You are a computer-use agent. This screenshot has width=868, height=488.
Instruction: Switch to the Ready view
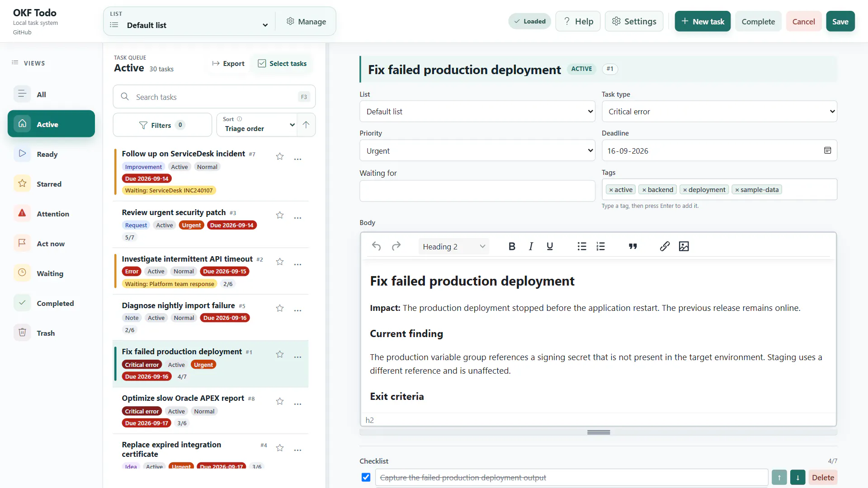[51, 154]
